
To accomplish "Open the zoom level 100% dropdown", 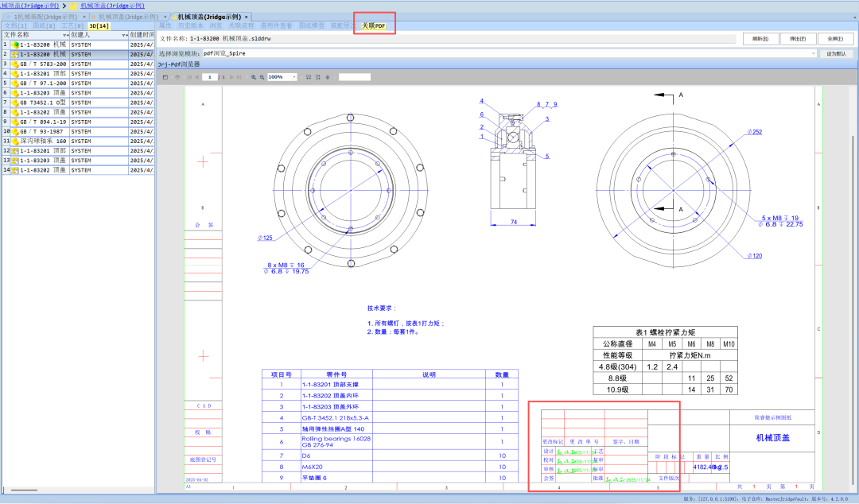I will coord(294,77).
